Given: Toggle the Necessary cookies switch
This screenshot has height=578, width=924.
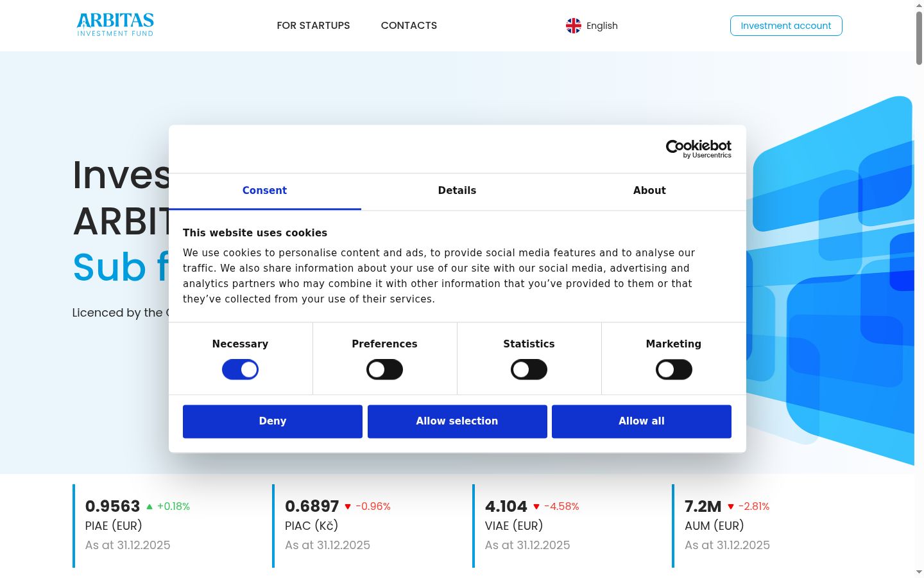Looking at the screenshot, I should (x=240, y=370).
